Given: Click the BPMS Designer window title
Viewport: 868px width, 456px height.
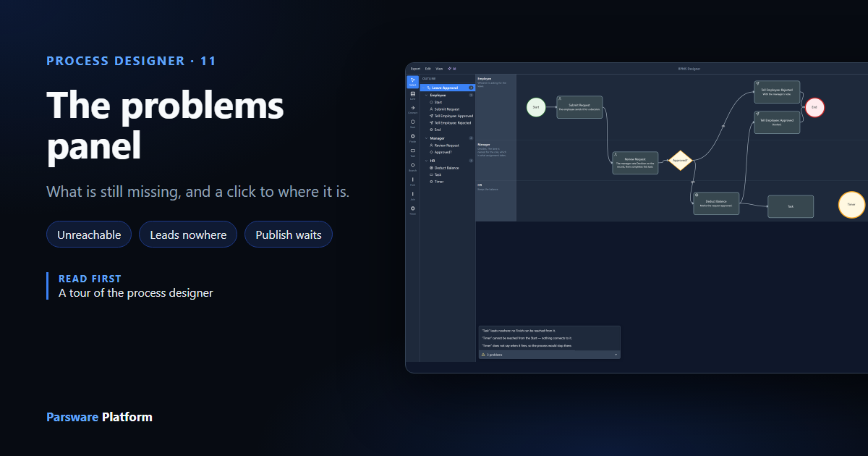Looking at the screenshot, I should (689, 69).
